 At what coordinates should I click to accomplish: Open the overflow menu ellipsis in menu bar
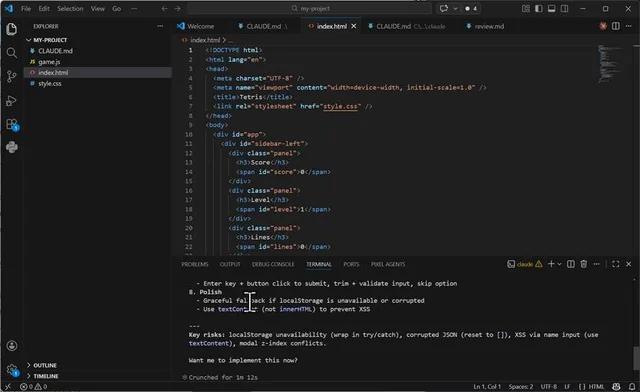point(134,9)
